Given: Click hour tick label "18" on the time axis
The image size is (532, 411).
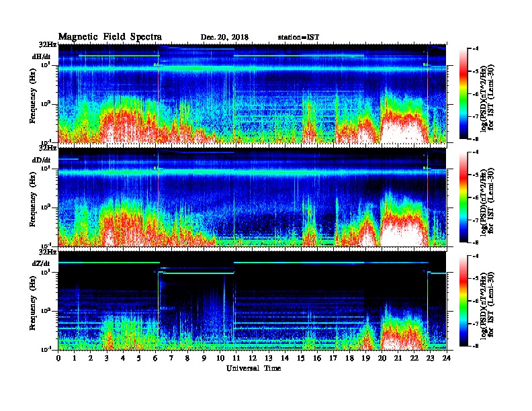Looking at the screenshot, I should click(349, 358).
